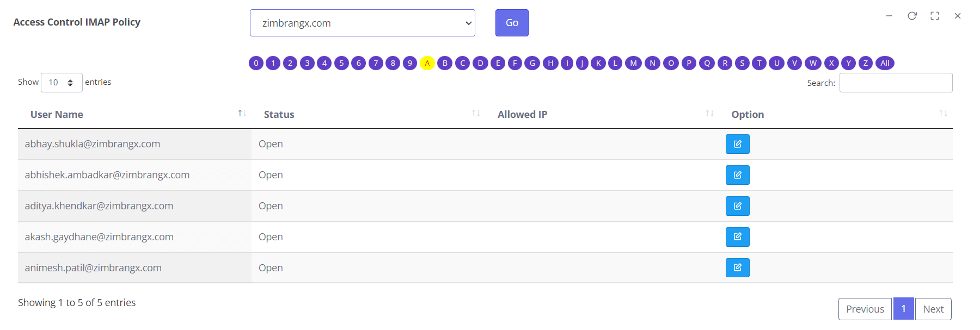Go to the Next page
Screen dimensions: 980x330
coord(933,309)
